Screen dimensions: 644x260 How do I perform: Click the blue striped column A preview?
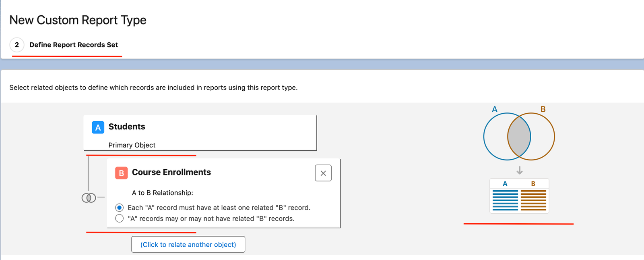[505, 200]
